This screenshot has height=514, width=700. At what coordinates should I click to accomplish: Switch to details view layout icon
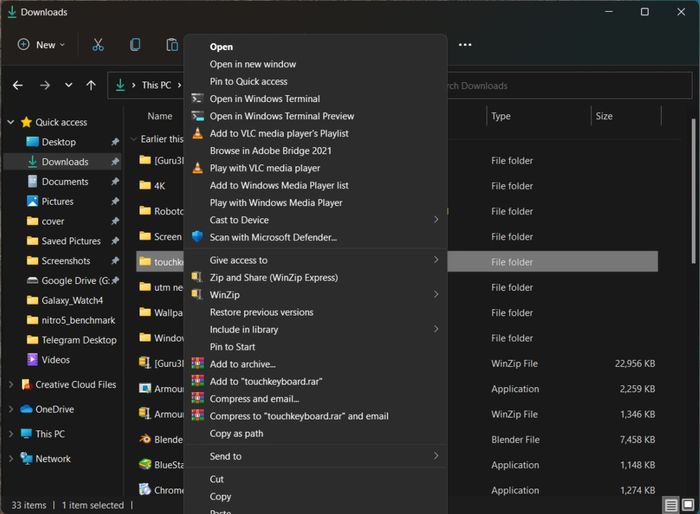pos(671,505)
